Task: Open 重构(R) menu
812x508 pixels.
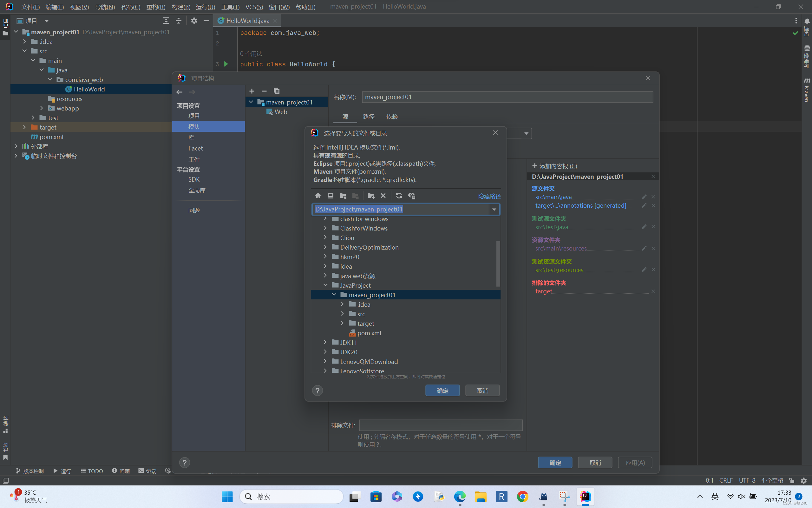Action: [x=156, y=7]
